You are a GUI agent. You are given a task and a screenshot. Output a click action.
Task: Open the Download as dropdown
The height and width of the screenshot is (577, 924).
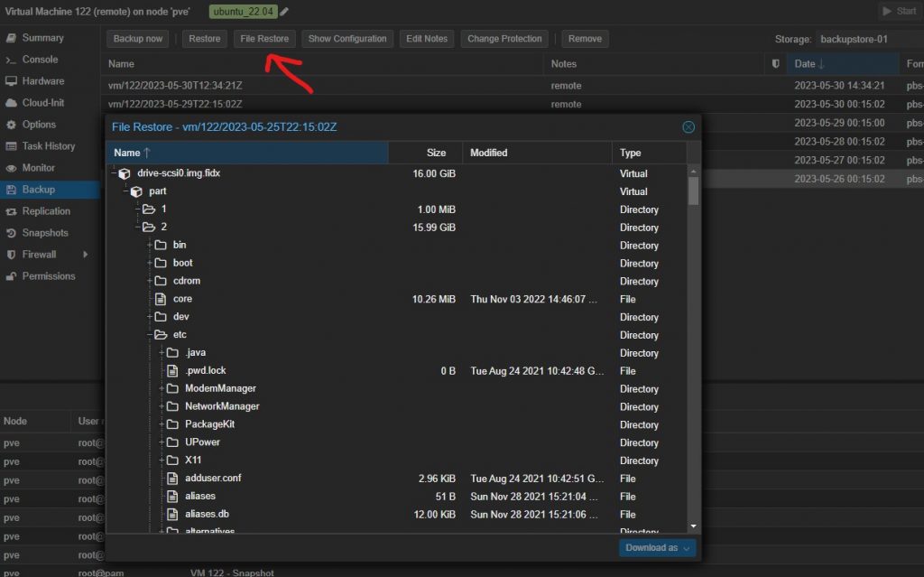(x=659, y=547)
